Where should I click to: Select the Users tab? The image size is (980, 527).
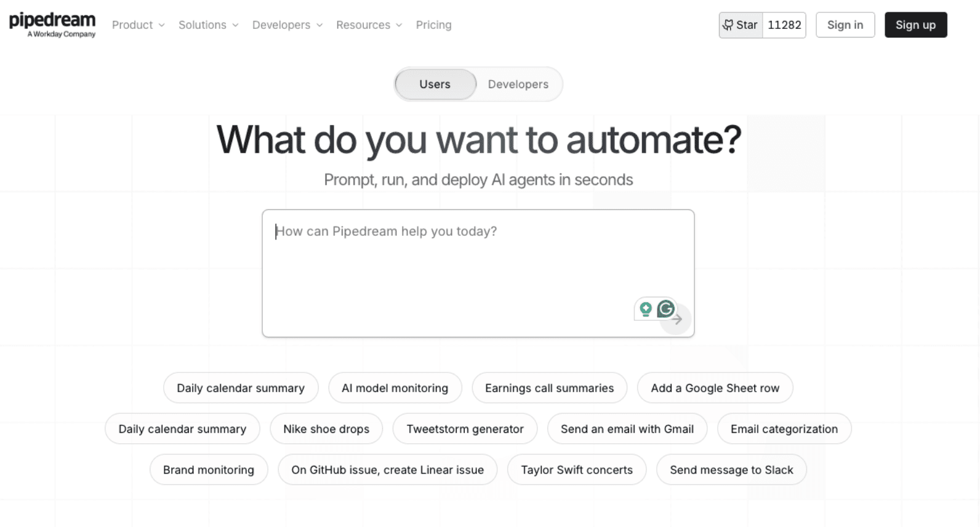[x=435, y=84]
